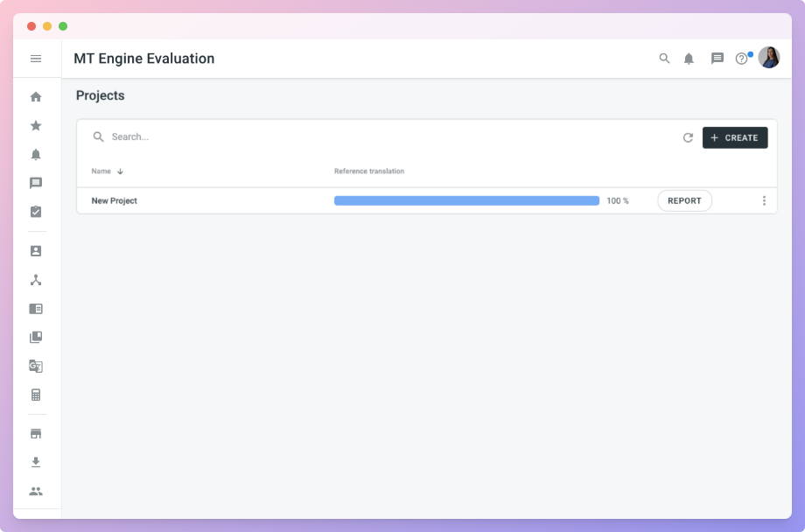Click MT Engine Evaluation title
The height and width of the screenshot is (532, 805).
[144, 59]
